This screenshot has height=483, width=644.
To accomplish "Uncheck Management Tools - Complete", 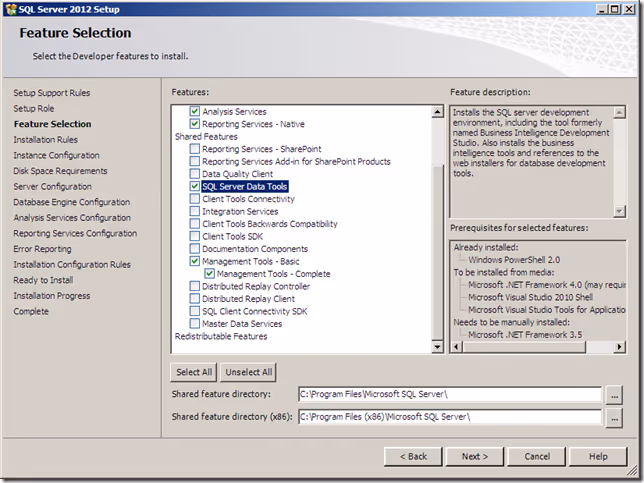I will [209, 274].
